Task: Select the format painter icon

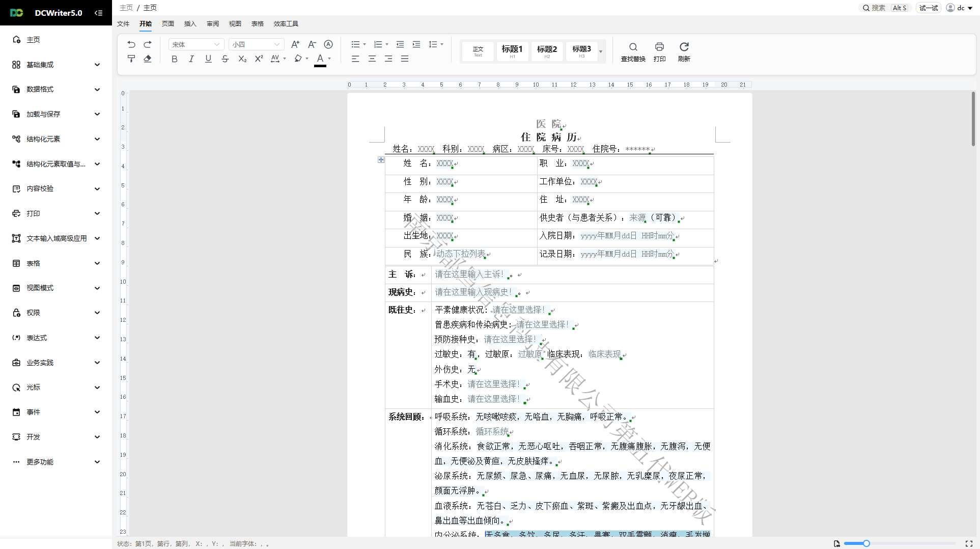Action: (131, 59)
